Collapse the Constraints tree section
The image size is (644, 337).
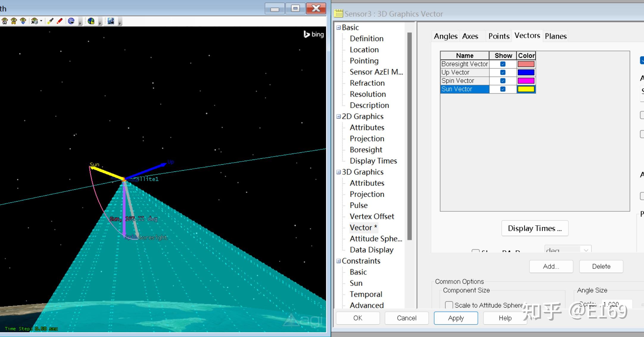click(x=339, y=261)
